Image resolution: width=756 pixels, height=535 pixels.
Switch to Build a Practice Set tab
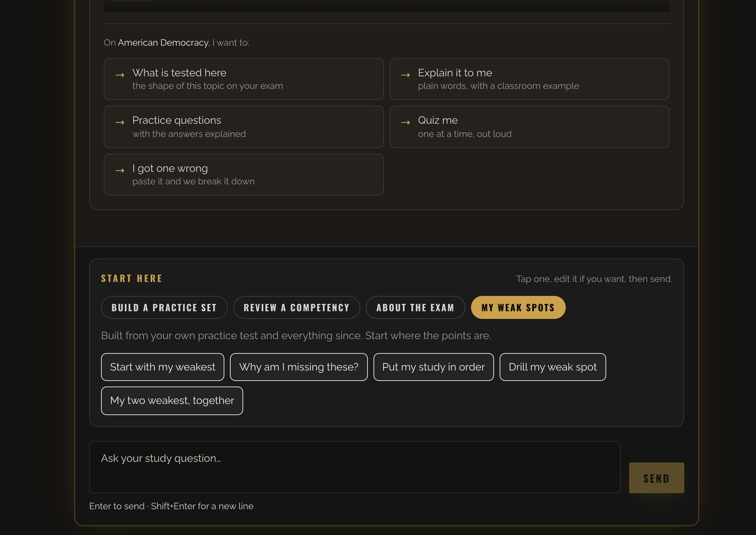pos(164,308)
